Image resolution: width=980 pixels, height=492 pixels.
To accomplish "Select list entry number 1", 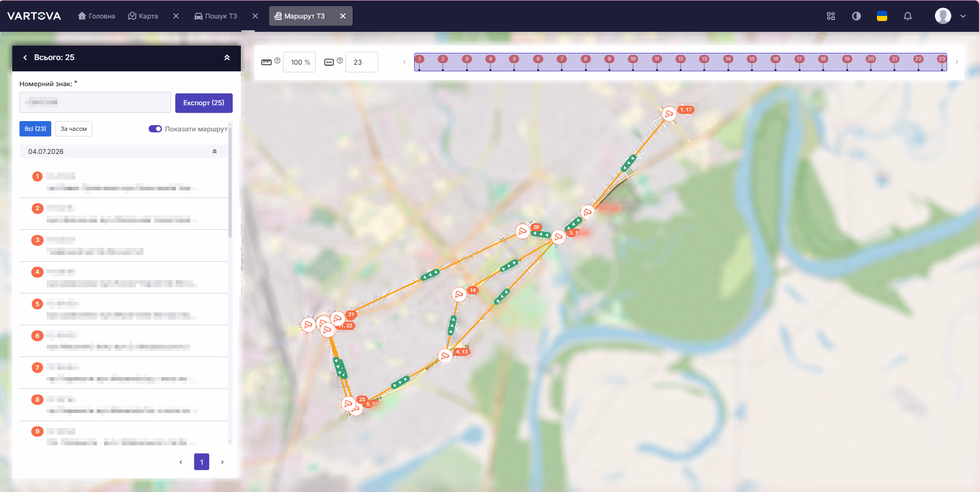I will point(124,182).
